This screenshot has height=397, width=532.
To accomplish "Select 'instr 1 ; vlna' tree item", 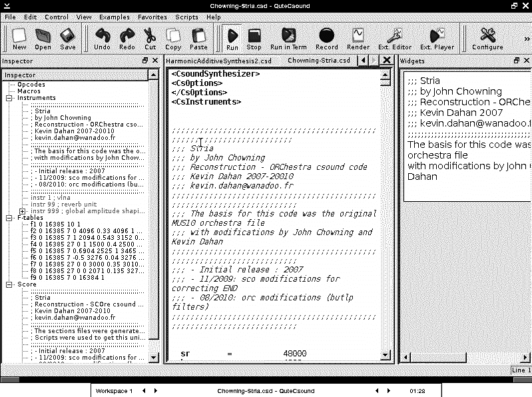I will (51, 198).
